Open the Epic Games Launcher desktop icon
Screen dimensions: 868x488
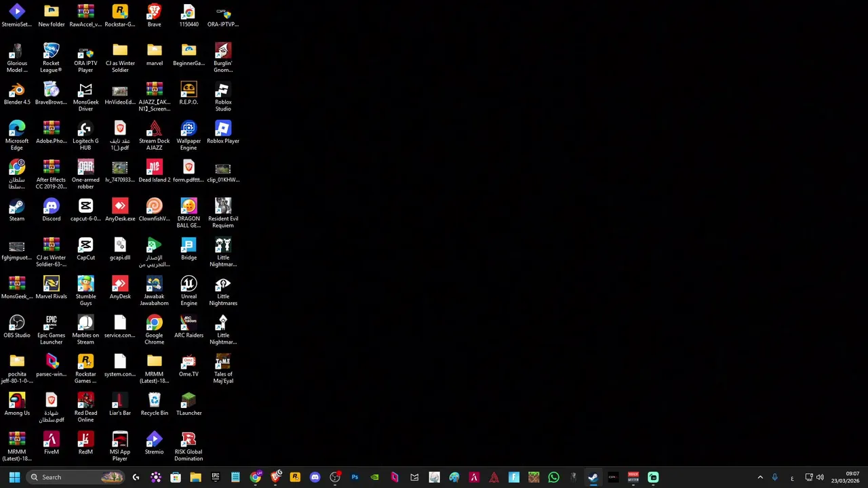point(51,330)
